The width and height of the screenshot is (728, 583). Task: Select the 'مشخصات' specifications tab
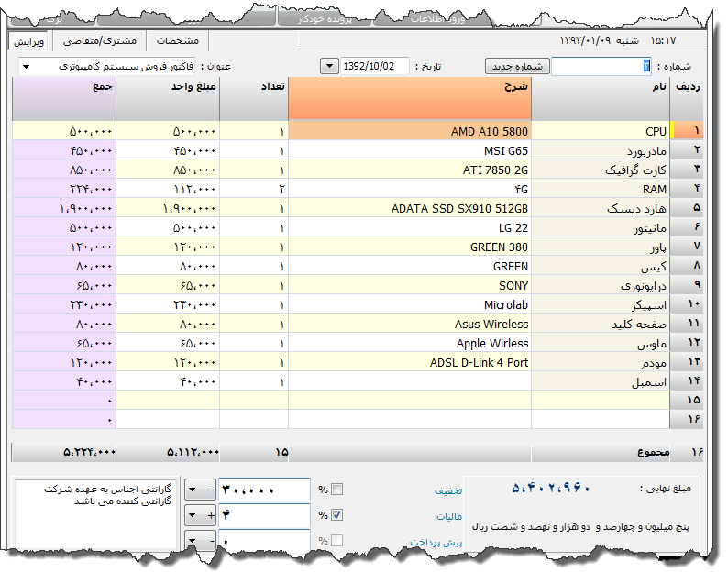(177, 41)
